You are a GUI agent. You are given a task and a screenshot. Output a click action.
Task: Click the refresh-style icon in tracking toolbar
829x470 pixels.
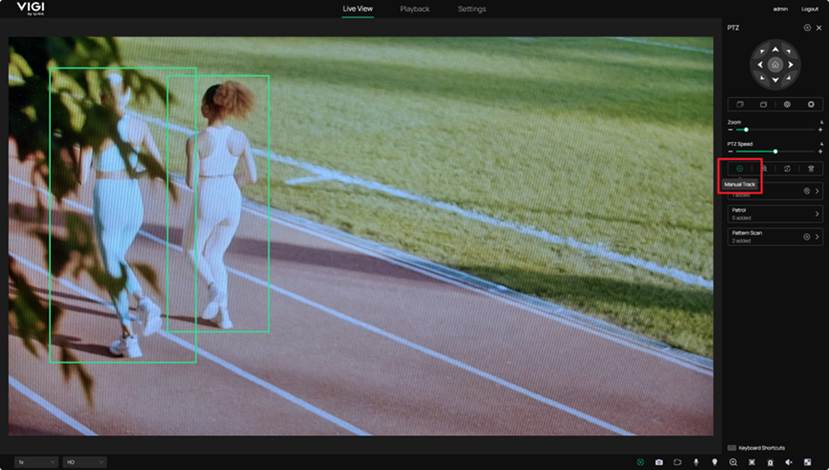(787, 169)
